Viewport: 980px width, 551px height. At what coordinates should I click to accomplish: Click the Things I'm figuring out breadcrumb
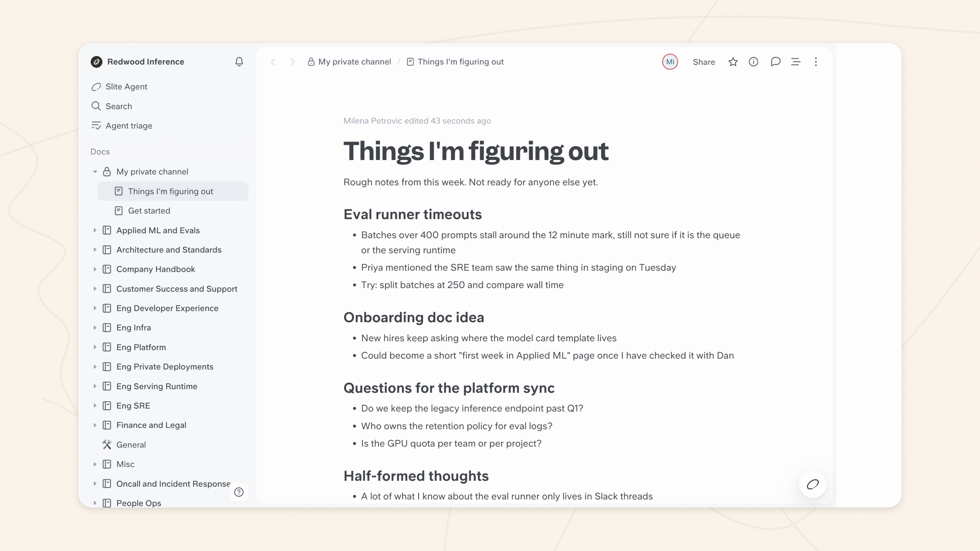455,62
